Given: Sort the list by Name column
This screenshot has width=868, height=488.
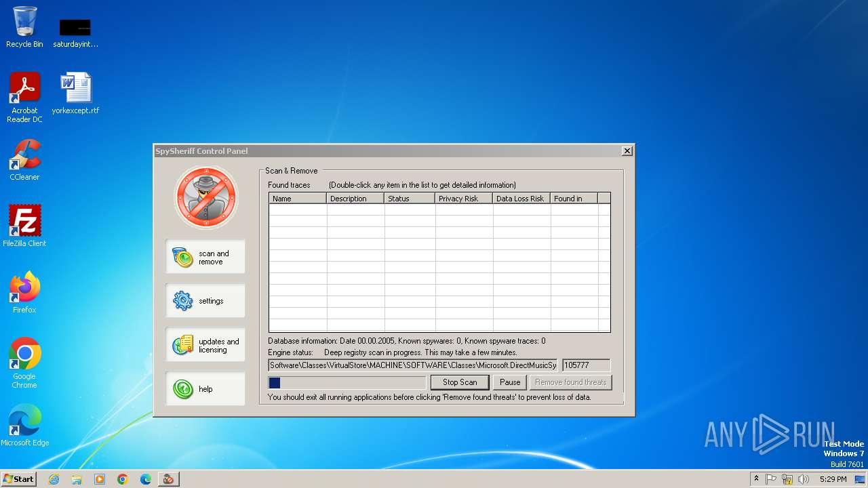Looking at the screenshot, I should click(x=298, y=199).
